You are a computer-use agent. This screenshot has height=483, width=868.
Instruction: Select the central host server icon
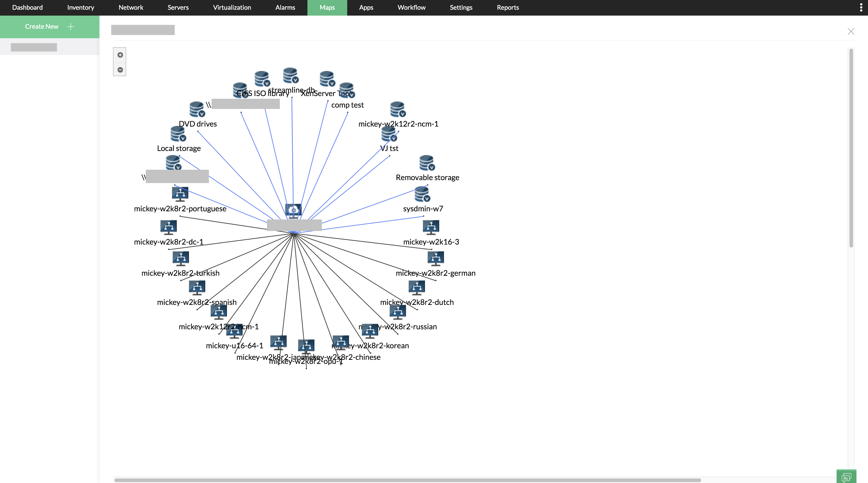click(x=293, y=210)
